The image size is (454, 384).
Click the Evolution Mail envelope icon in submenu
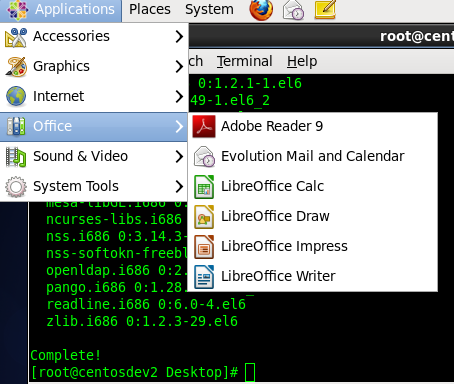click(204, 156)
